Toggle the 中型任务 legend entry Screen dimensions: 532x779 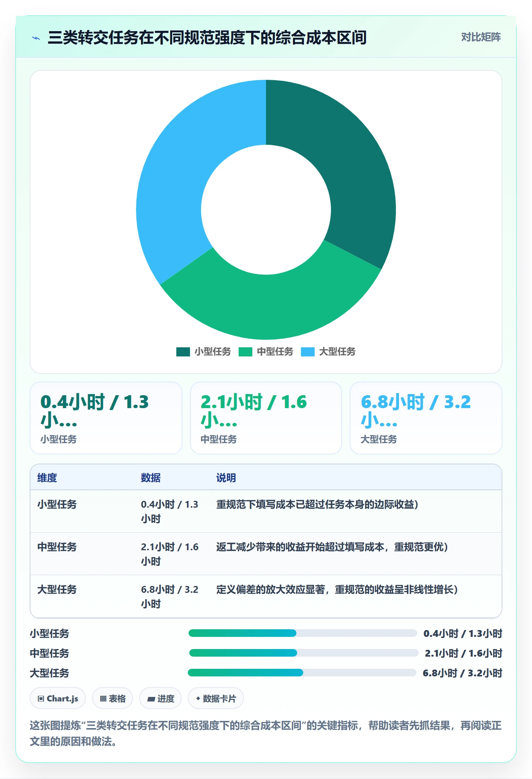point(266,351)
